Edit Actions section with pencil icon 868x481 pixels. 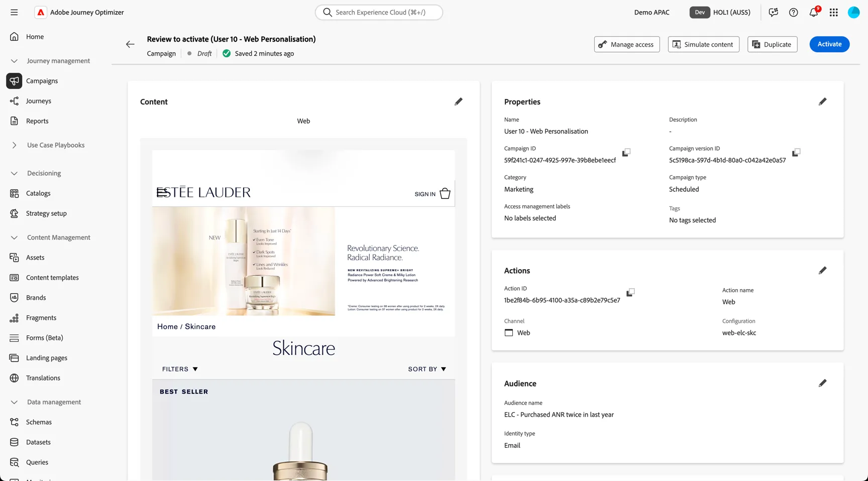(822, 270)
